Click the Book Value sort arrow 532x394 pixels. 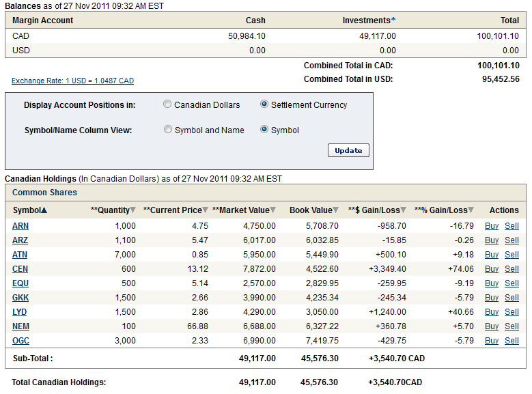tap(335, 210)
